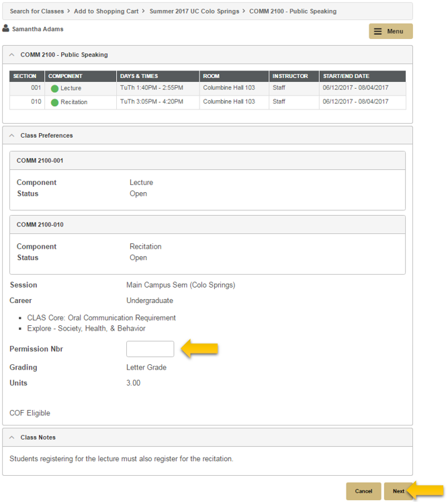Screen dimensions: 448x502
Task: Click Main Campus Sem (Colo Springs) session value
Action: pyautogui.click(x=181, y=285)
